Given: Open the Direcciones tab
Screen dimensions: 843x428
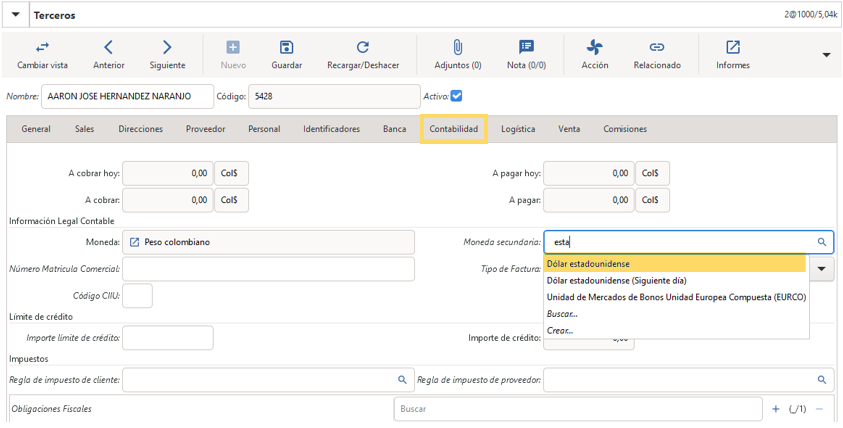Looking at the screenshot, I should [x=141, y=129].
